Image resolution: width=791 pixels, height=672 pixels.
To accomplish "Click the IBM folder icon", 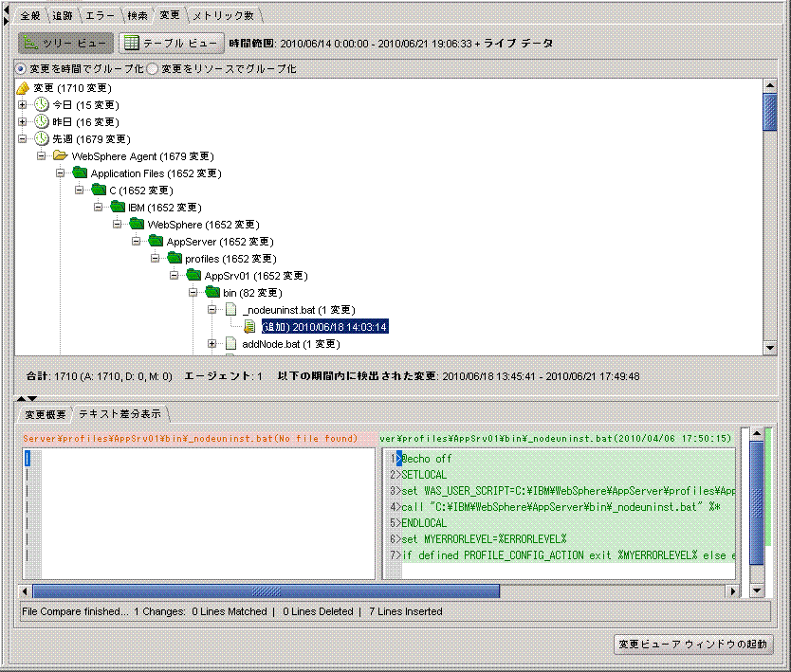I will pyautogui.click(x=118, y=207).
